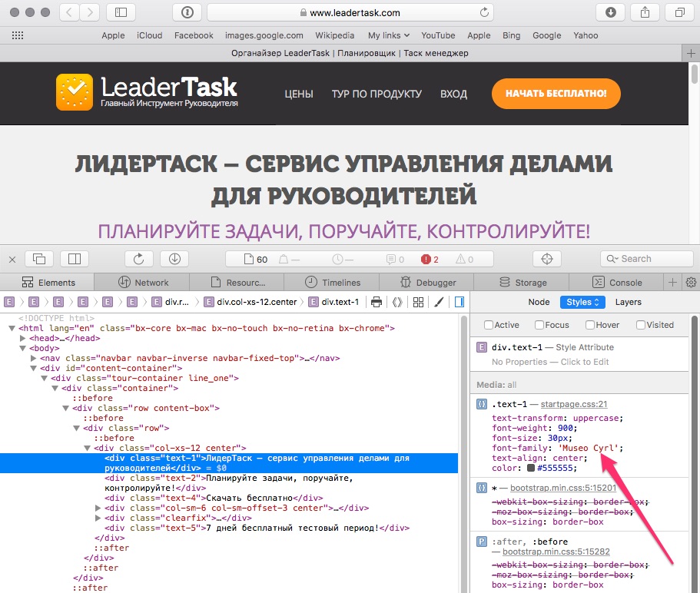This screenshot has width=700, height=593.
Task: Reload the page from the inspector toolbar
Action: [139, 259]
